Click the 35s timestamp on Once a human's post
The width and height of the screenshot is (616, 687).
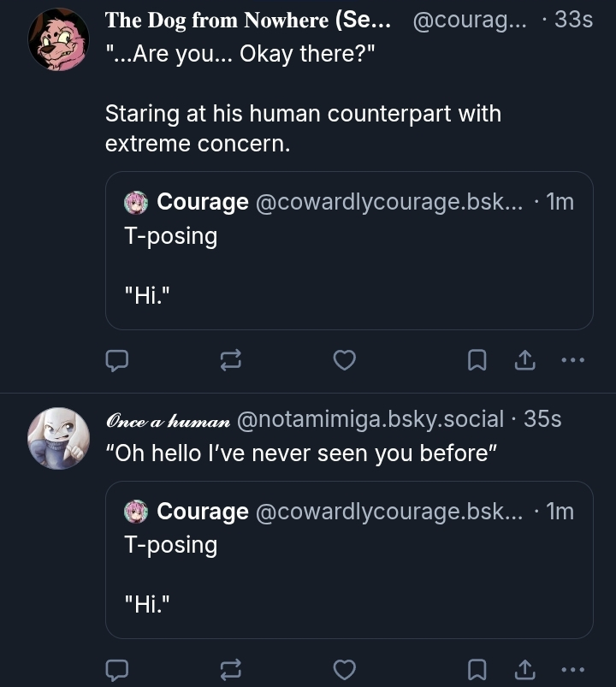click(x=542, y=419)
